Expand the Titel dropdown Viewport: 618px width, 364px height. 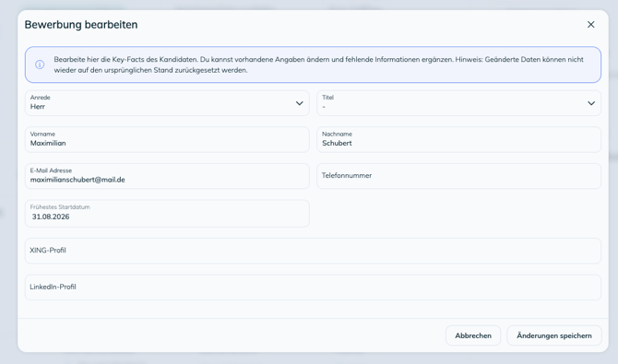(x=458, y=103)
